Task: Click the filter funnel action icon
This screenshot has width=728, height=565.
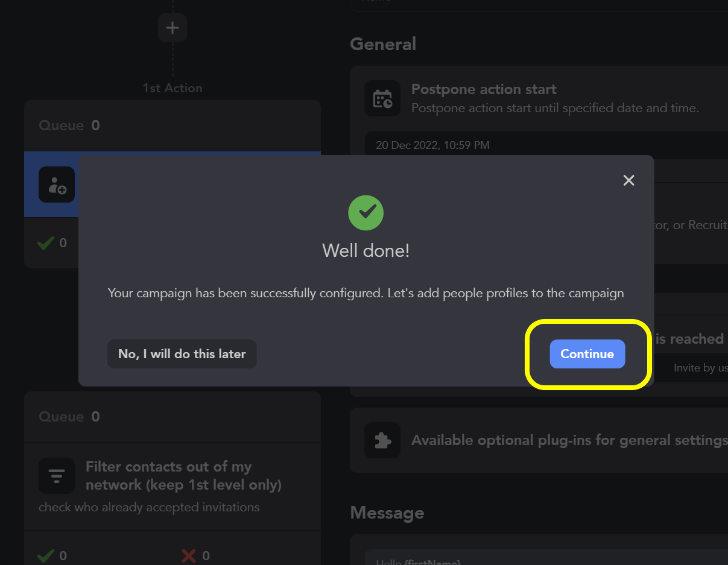Action: pos(57,476)
